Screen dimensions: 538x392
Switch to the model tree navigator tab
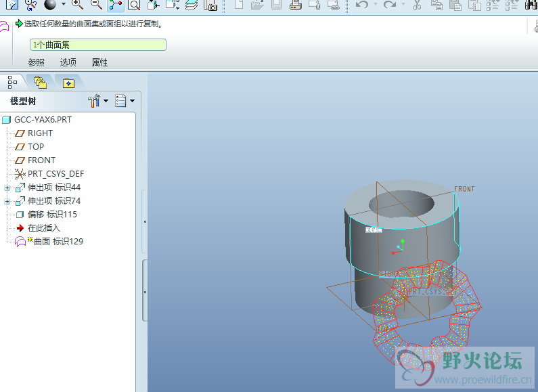click(13, 83)
